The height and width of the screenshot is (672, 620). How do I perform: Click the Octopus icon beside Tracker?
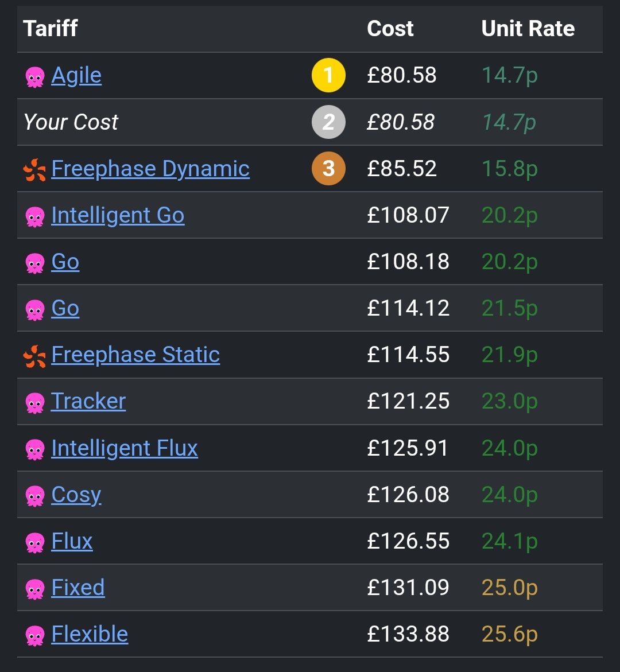tap(35, 402)
